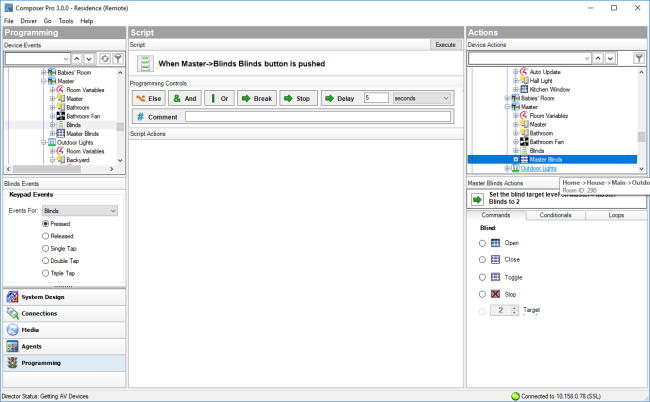
Task: Click the filter icon in Device Actions
Action: 639,58
